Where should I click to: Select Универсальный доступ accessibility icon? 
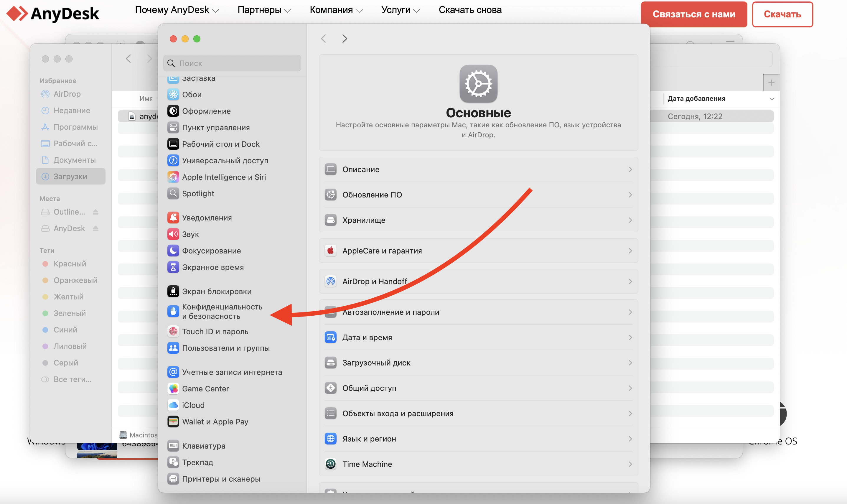point(173,160)
